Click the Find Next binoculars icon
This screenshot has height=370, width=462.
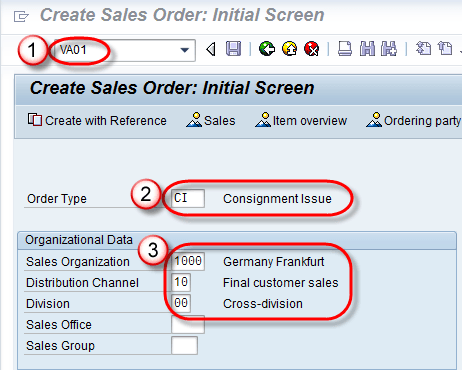coord(389,49)
